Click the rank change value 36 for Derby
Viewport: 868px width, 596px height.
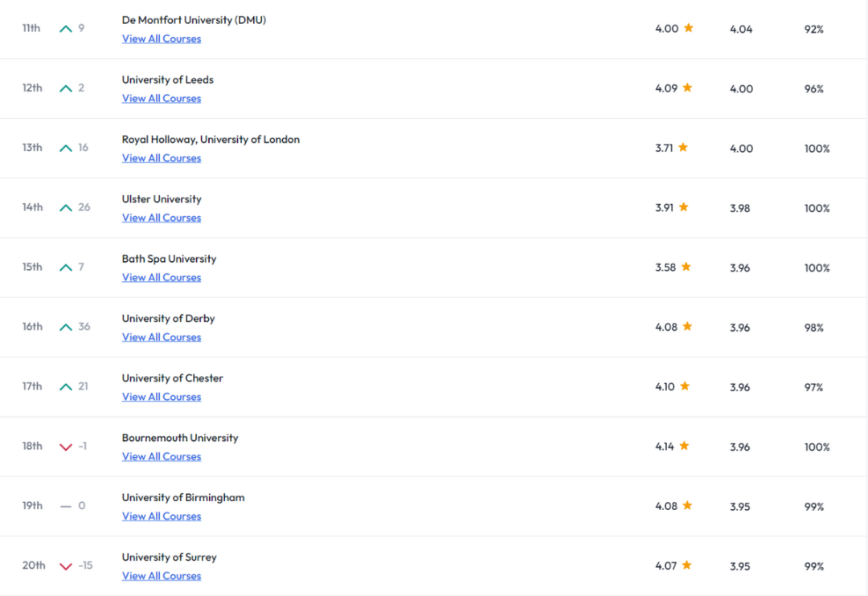pyautogui.click(x=84, y=327)
